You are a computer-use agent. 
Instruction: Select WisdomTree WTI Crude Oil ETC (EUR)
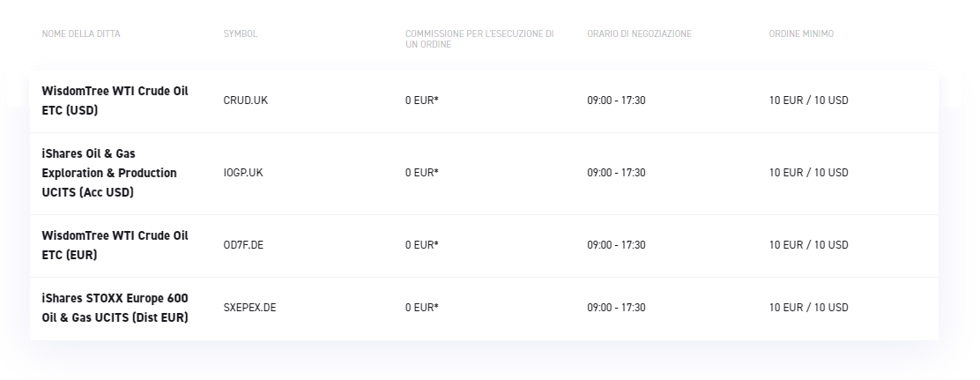point(115,246)
